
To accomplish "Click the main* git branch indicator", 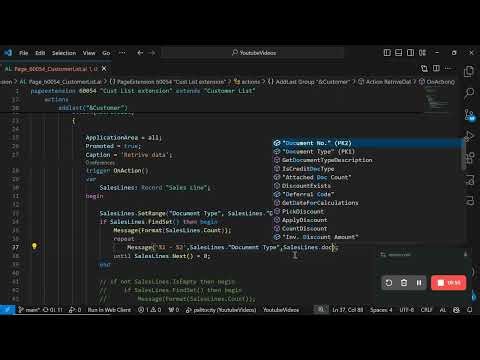I will tap(28, 310).
